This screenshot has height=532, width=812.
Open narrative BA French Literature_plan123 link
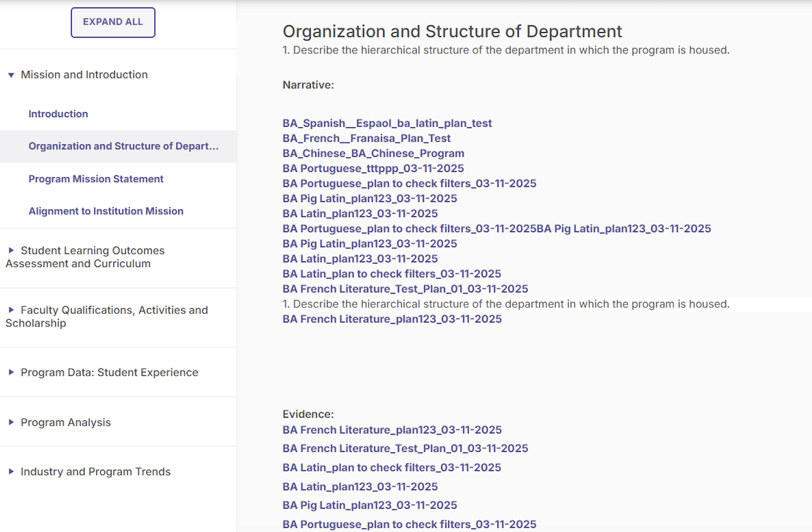click(x=392, y=319)
